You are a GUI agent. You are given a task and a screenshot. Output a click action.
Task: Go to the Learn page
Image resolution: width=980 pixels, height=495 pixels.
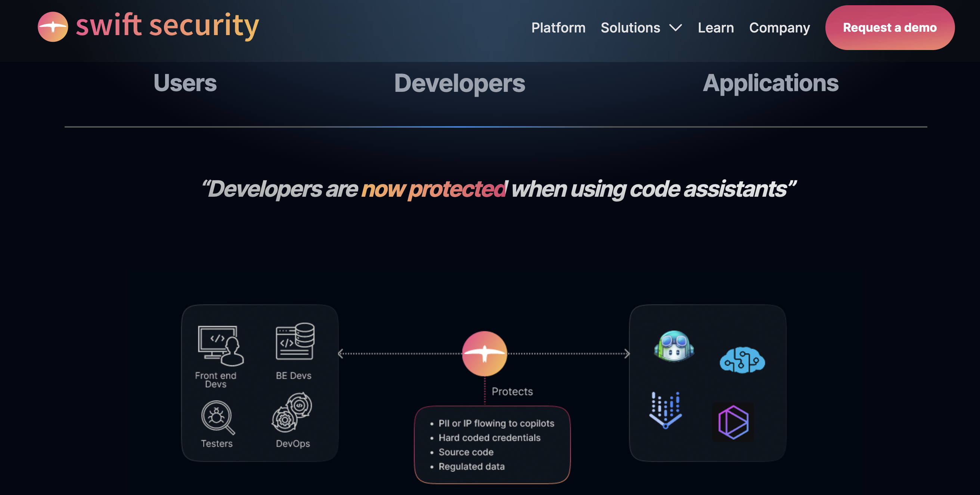tap(715, 28)
